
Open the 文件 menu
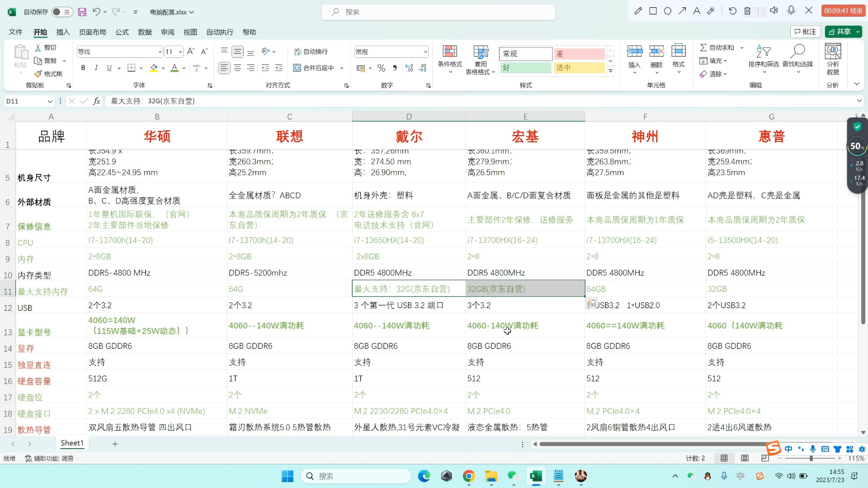tap(15, 32)
